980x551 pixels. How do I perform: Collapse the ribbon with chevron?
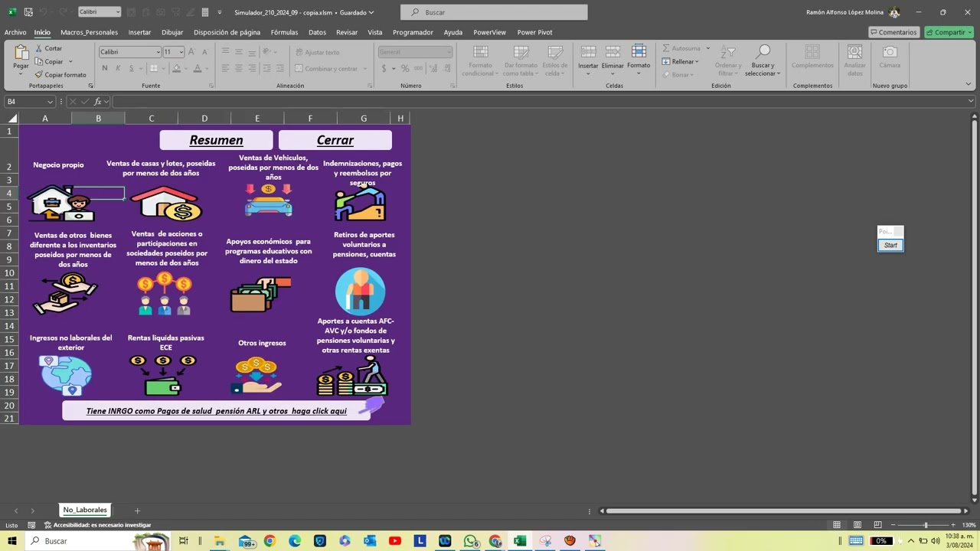point(969,84)
